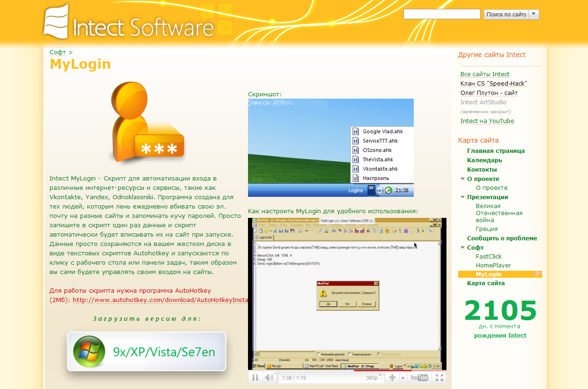Click the рождения Intect caption

click(500, 336)
